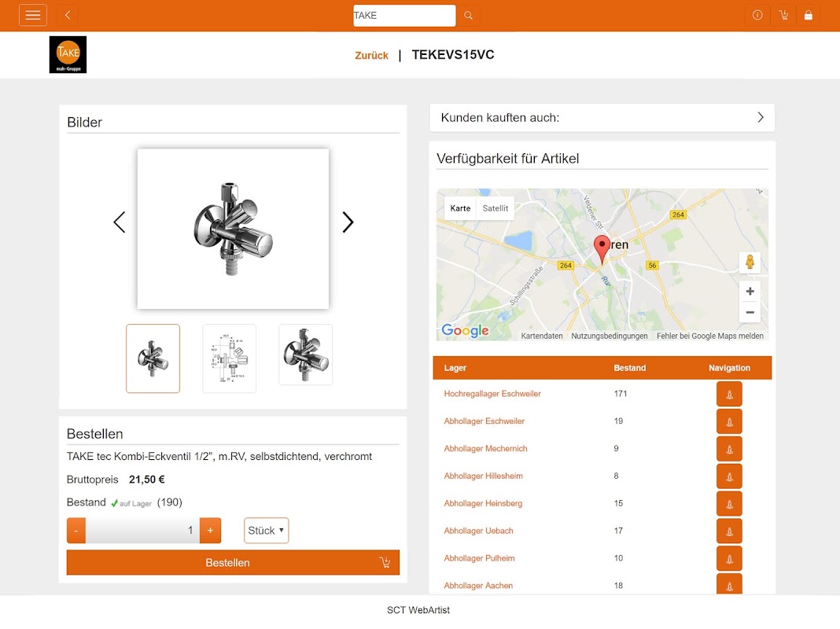Zoom in on the map
This screenshot has width=840, height=629.
click(x=750, y=291)
